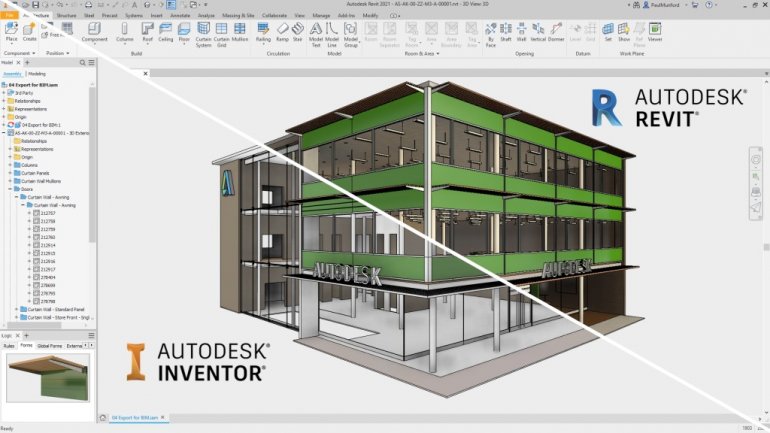This screenshot has height=433, width=770.
Task: Switch to the Modeling browser tab
Action: 37,74
